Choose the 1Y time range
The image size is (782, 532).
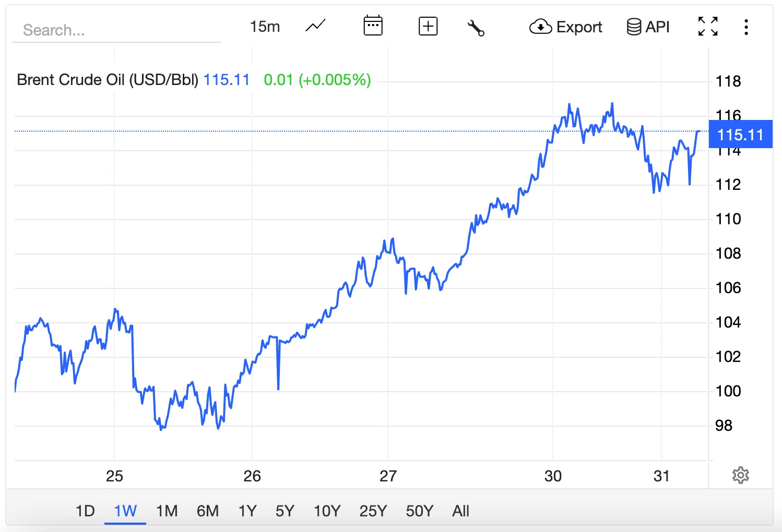click(247, 511)
